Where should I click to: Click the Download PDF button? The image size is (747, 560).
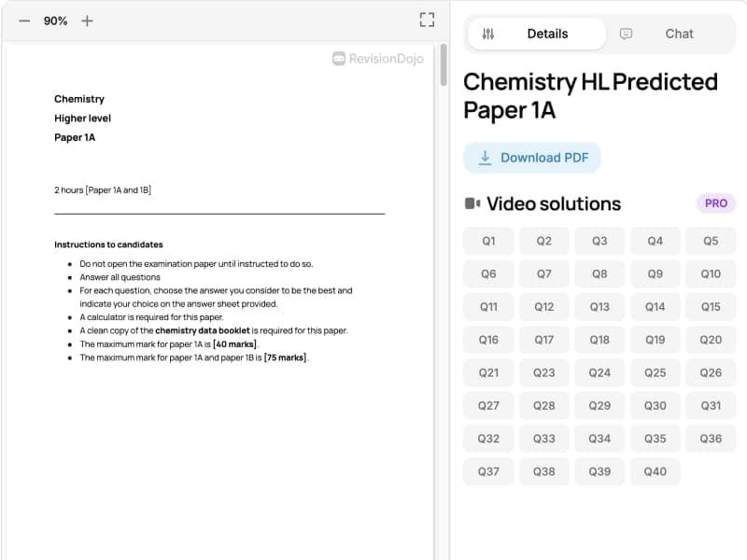(x=532, y=157)
